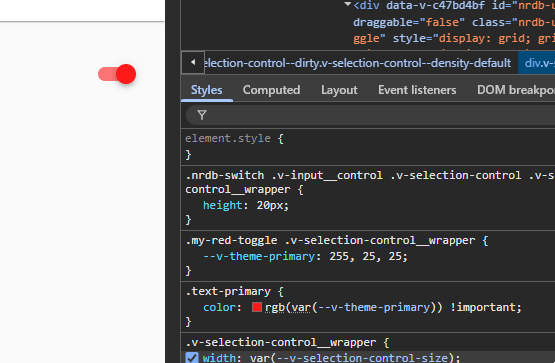Viewport: 555px width, 363px height.
Task: Switch to the Styles tab
Action: click(x=207, y=90)
